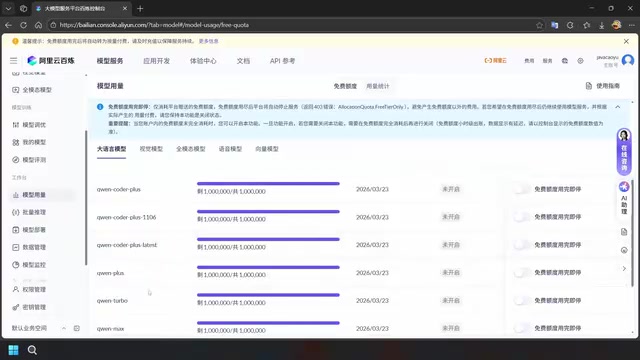The image size is (640, 360).
Task: Toggle 免费额度用完即停 for qwen-coder-plus-1106
Action: (522, 217)
